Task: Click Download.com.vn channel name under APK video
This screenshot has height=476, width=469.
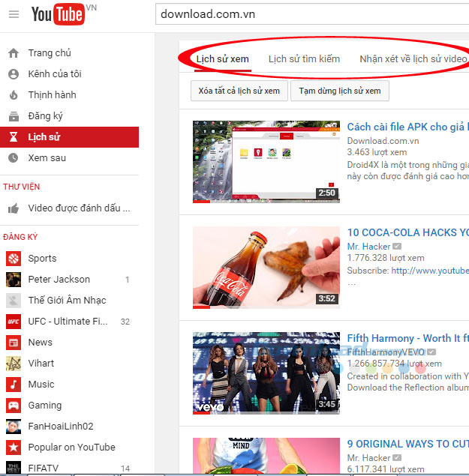Action: click(383, 141)
